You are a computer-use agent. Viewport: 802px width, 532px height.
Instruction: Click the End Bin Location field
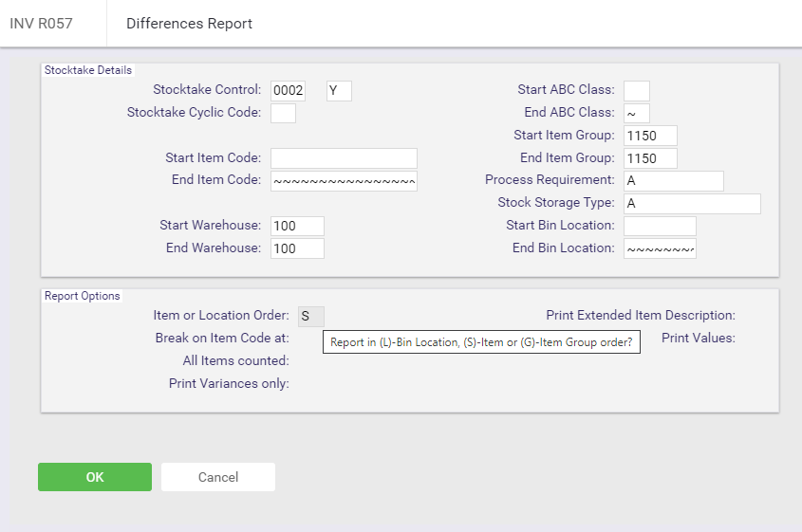pyautogui.click(x=660, y=248)
